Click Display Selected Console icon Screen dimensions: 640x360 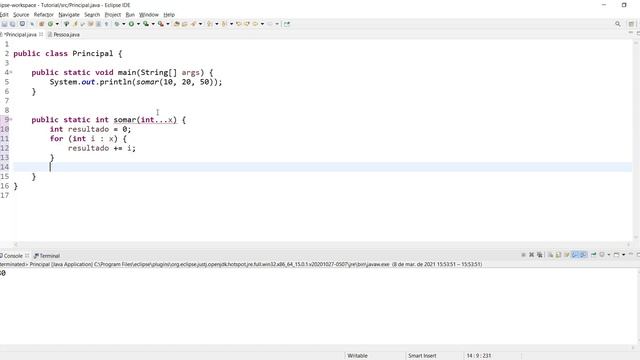pos(602,255)
